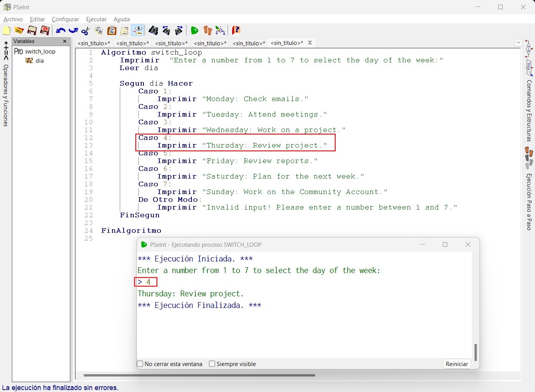The image size is (535, 392).
Task: Open the Configurar menu
Action: pyautogui.click(x=66, y=19)
